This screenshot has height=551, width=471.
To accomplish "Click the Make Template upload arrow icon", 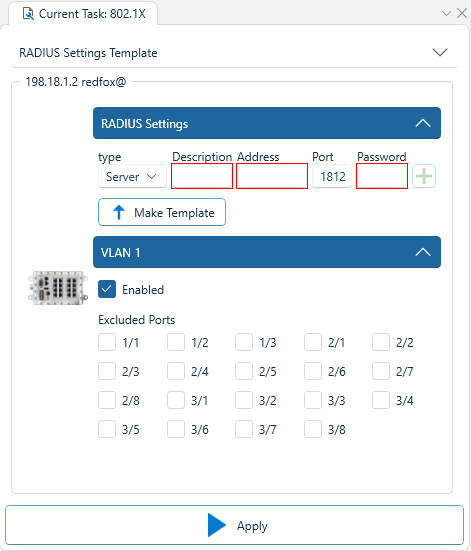I will [119, 212].
